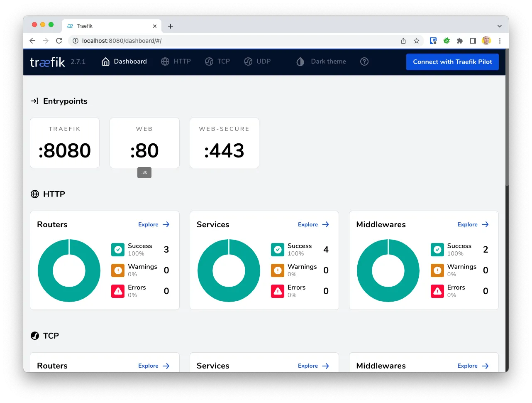
Task: Click the help question mark icon
Action: (364, 61)
